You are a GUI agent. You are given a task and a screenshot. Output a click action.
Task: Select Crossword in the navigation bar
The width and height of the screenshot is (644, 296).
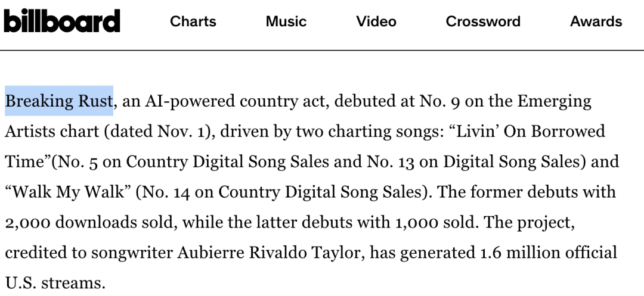tap(483, 21)
